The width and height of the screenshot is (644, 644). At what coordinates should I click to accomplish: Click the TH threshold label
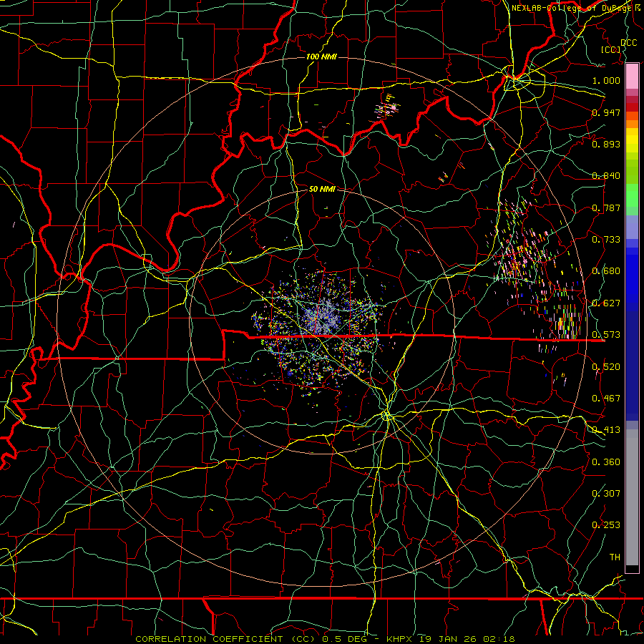[x=615, y=557]
